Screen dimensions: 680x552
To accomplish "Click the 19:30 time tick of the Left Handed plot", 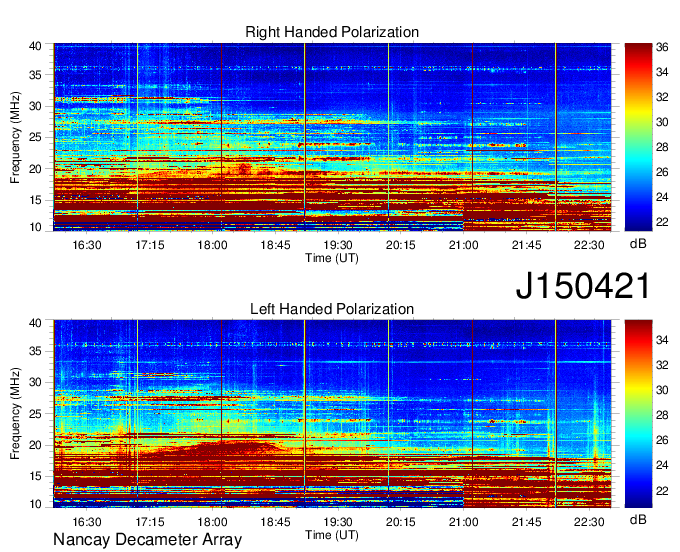I will 338,522.
